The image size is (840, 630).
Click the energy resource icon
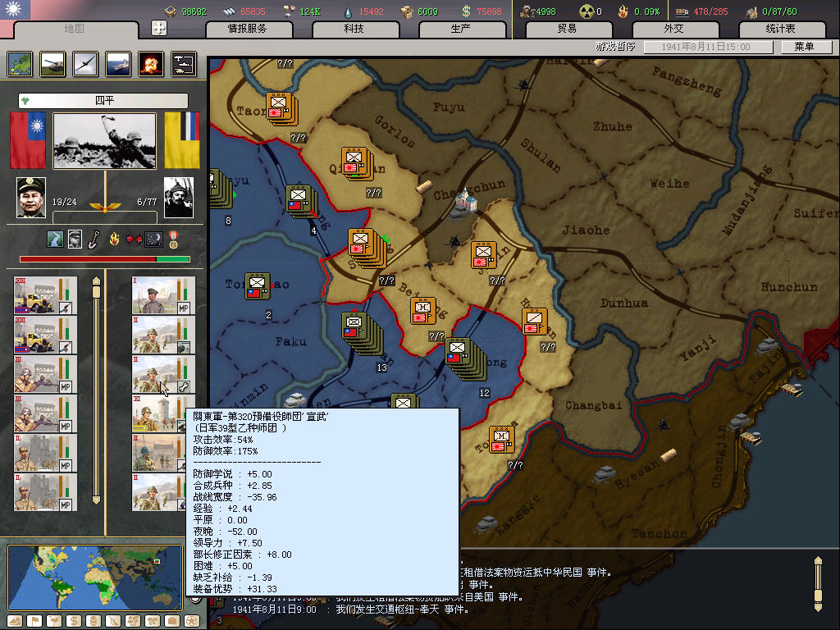(x=171, y=11)
